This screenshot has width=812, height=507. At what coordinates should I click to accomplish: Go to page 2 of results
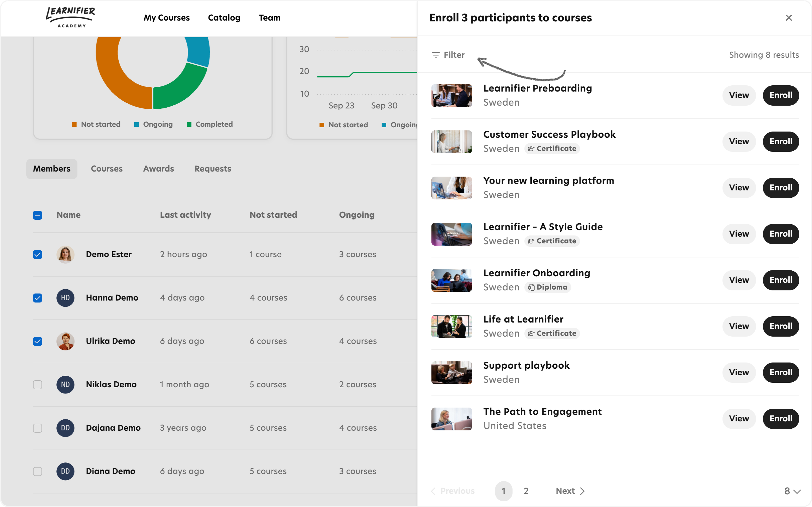(526, 491)
